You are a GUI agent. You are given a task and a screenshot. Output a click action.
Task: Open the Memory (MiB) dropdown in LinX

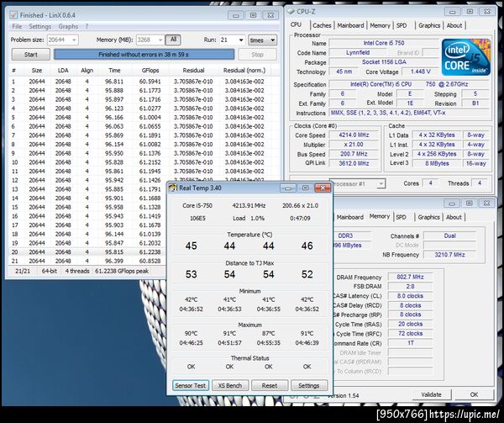160,40
